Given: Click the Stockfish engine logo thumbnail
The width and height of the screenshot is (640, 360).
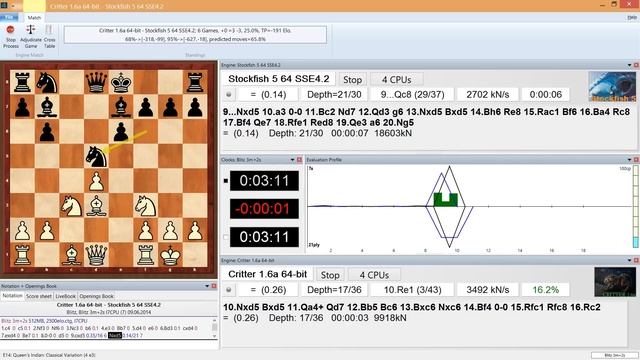Looking at the screenshot, I should (612, 87).
